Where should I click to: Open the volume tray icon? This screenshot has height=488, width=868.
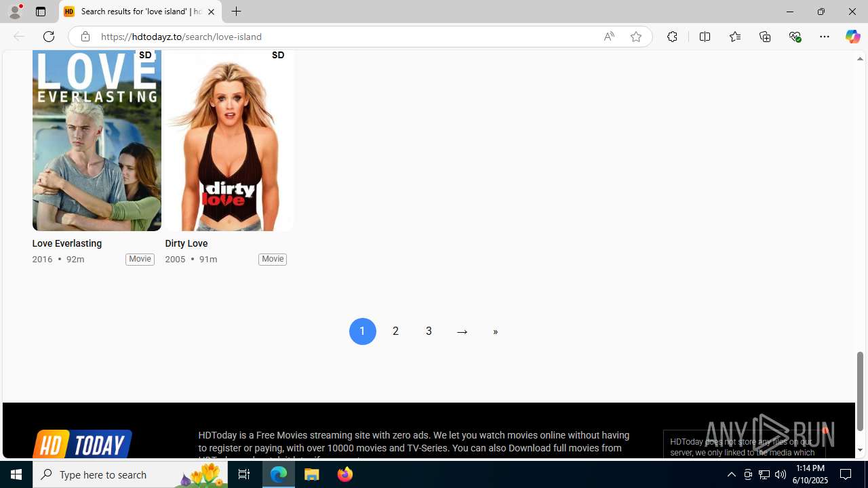click(x=781, y=474)
